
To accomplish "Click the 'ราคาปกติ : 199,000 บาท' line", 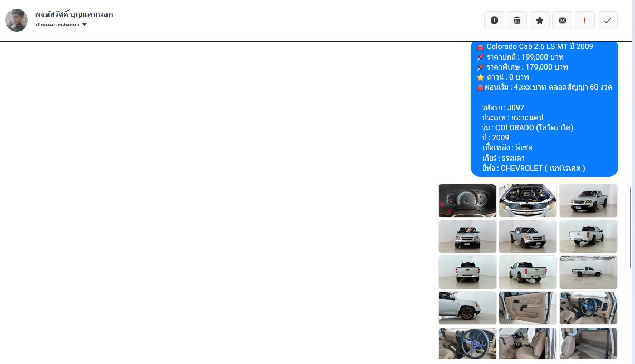I will click(x=520, y=57).
